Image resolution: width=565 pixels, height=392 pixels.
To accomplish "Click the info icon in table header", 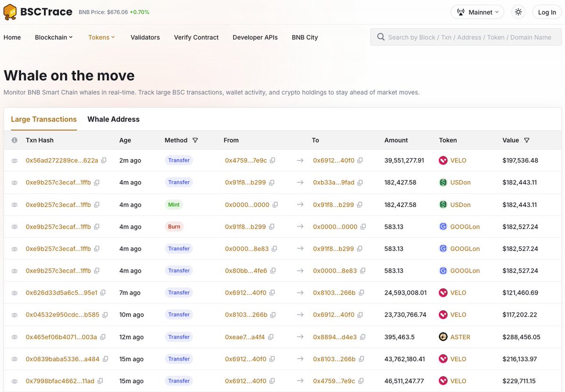I will pyautogui.click(x=15, y=140).
